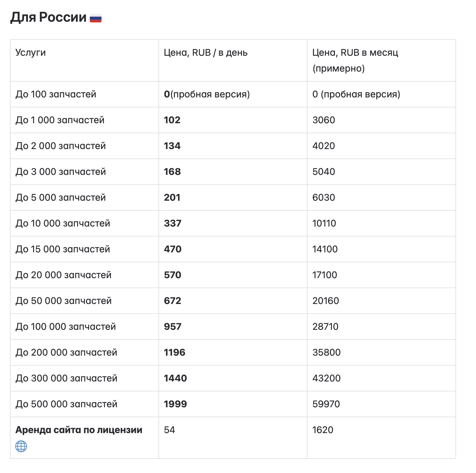The height and width of the screenshot is (473, 476).
Task: Click the daily price 672
Action: tap(173, 301)
